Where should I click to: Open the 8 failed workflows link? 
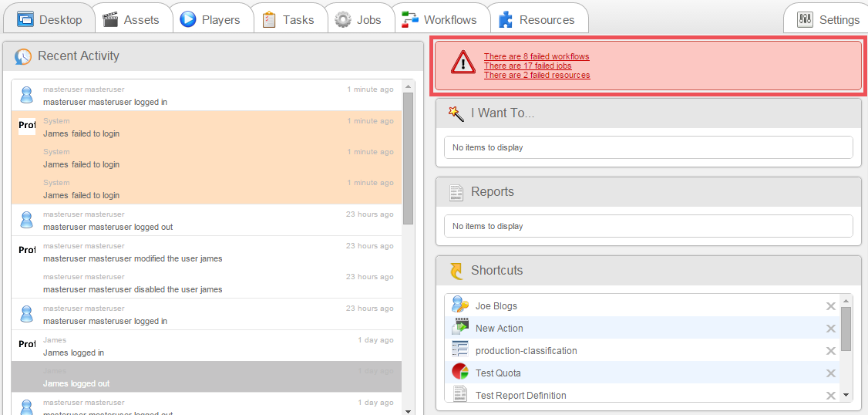[537, 57]
